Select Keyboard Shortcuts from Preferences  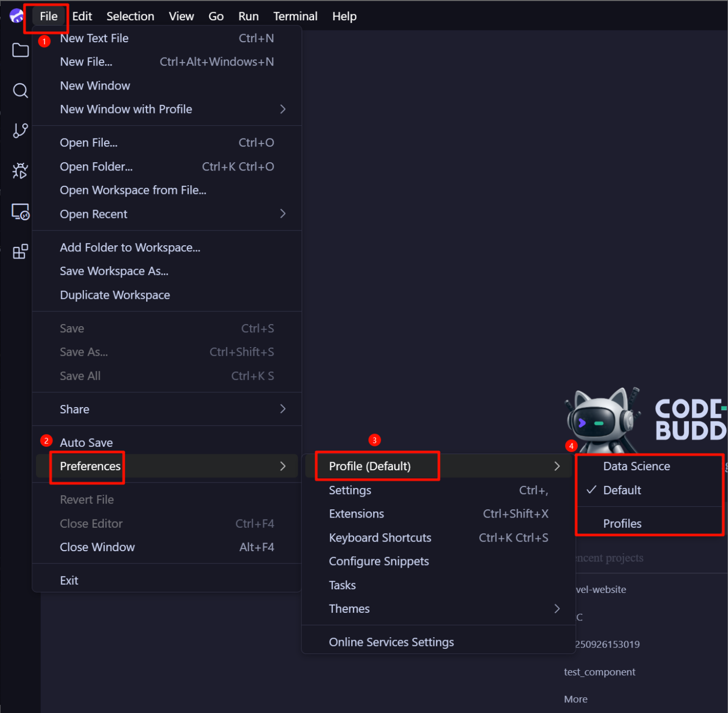380,537
